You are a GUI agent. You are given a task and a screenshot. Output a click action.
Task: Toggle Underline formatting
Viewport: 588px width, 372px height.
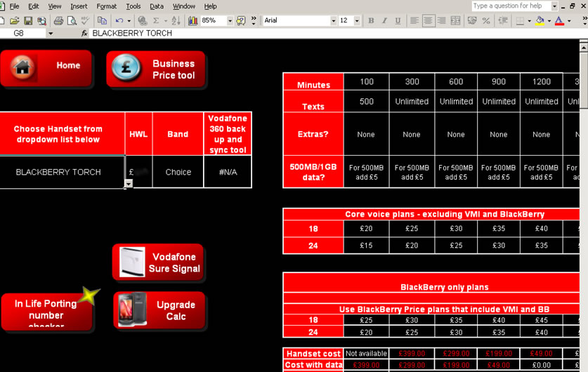398,21
